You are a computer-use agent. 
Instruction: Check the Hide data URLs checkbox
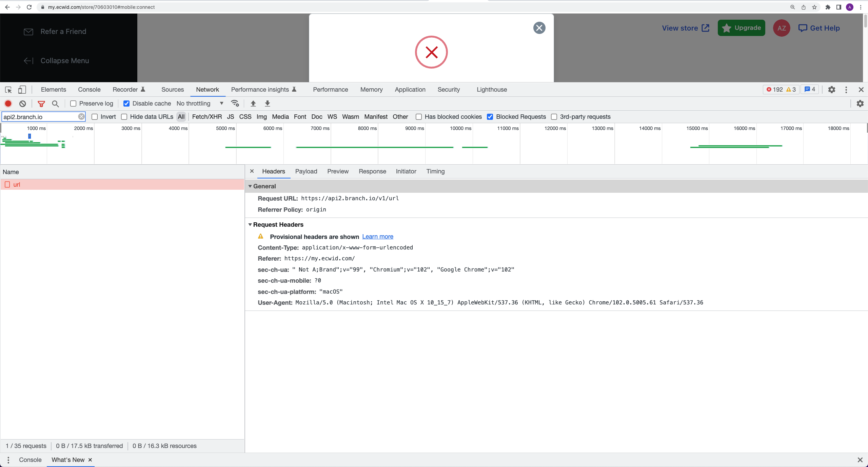pos(124,116)
